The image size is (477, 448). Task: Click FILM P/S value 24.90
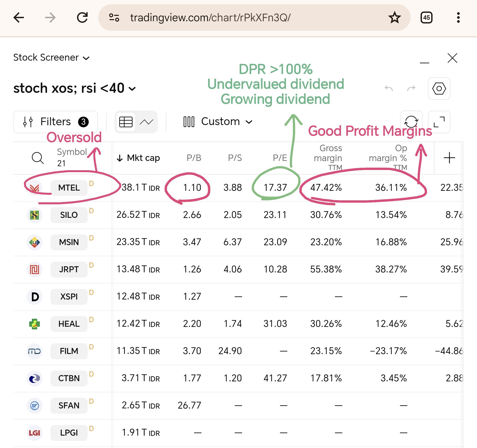tap(230, 351)
